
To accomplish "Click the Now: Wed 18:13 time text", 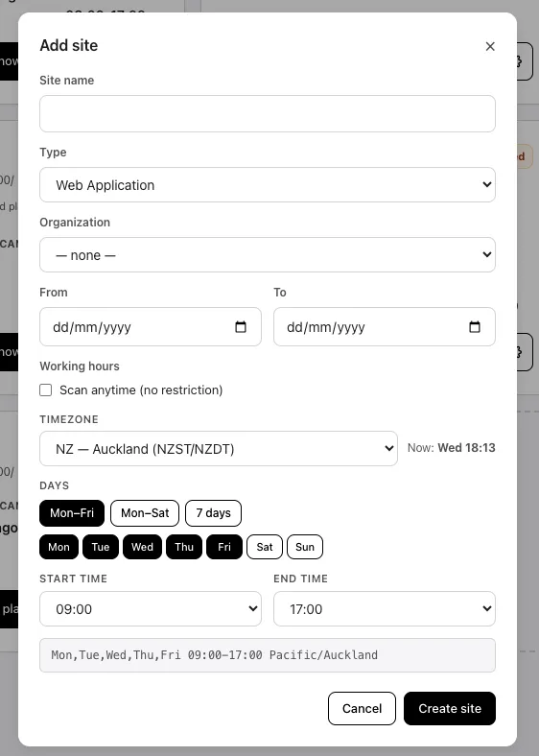I will pos(452,448).
